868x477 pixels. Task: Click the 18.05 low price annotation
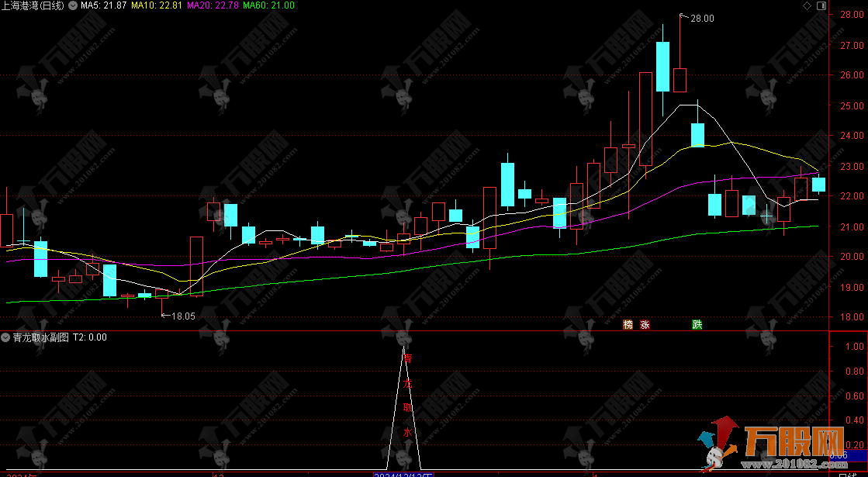pyautogui.click(x=183, y=316)
